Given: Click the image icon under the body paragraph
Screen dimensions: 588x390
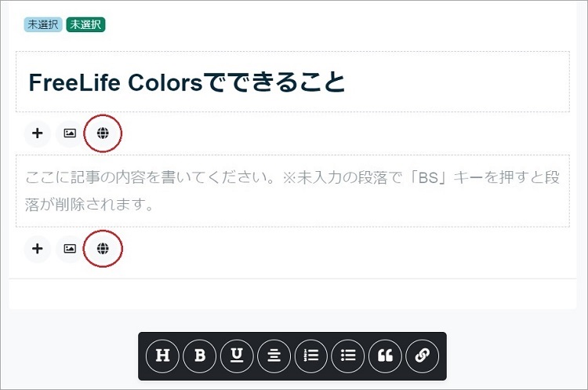Looking at the screenshot, I should click(x=70, y=249).
